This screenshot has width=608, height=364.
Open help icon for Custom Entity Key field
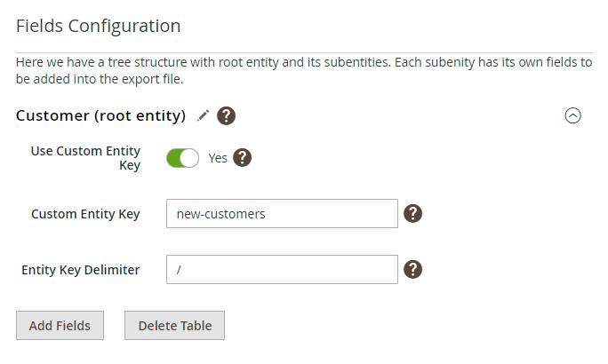[412, 213]
